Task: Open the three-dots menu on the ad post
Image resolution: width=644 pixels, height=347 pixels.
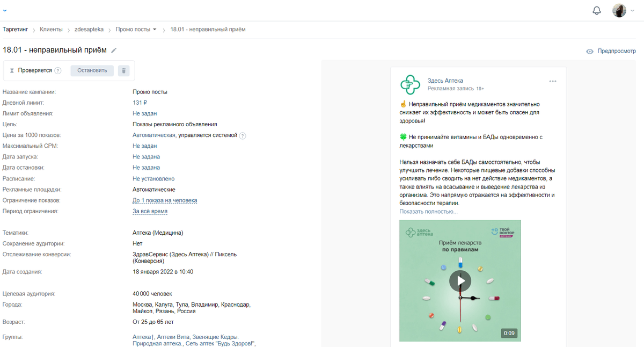Action: 553,81
